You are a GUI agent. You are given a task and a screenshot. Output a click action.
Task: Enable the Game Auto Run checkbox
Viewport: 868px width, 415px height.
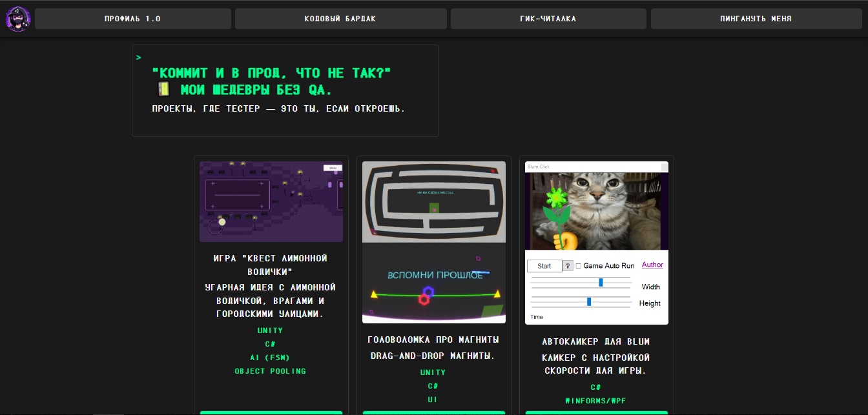click(x=579, y=265)
